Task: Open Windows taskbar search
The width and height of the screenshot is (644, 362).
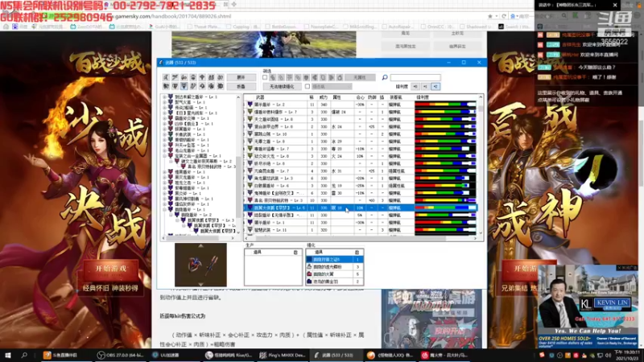Action: click(24, 356)
